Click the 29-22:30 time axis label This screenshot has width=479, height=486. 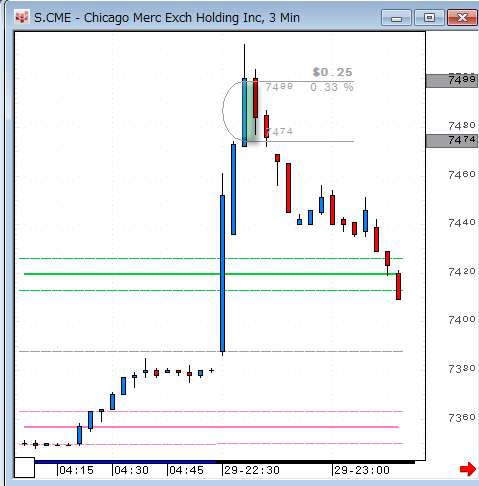[252, 470]
